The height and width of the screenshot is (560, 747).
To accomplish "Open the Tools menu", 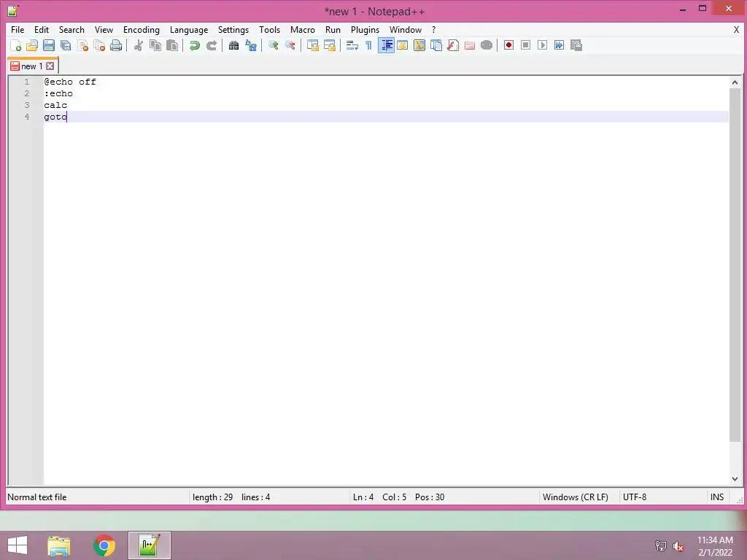I will [x=270, y=29].
